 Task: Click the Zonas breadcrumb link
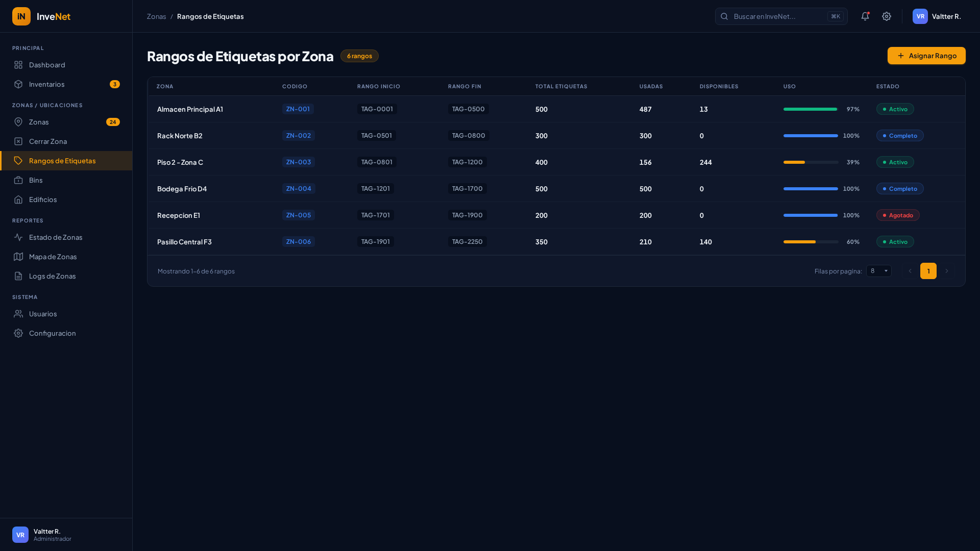[x=156, y=16]
